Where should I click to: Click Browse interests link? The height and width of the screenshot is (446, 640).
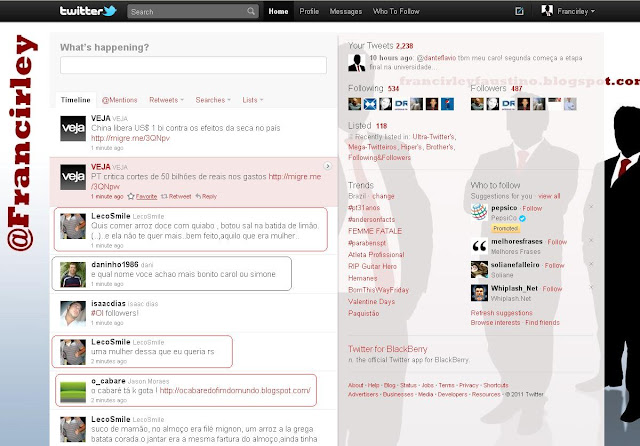point(495,322)
